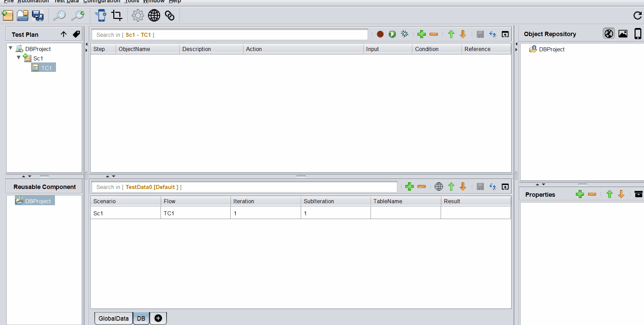Switch to web object repository view
Viewport: 644px width, 325px height.
pyautogui.click(x=609, y=34)
